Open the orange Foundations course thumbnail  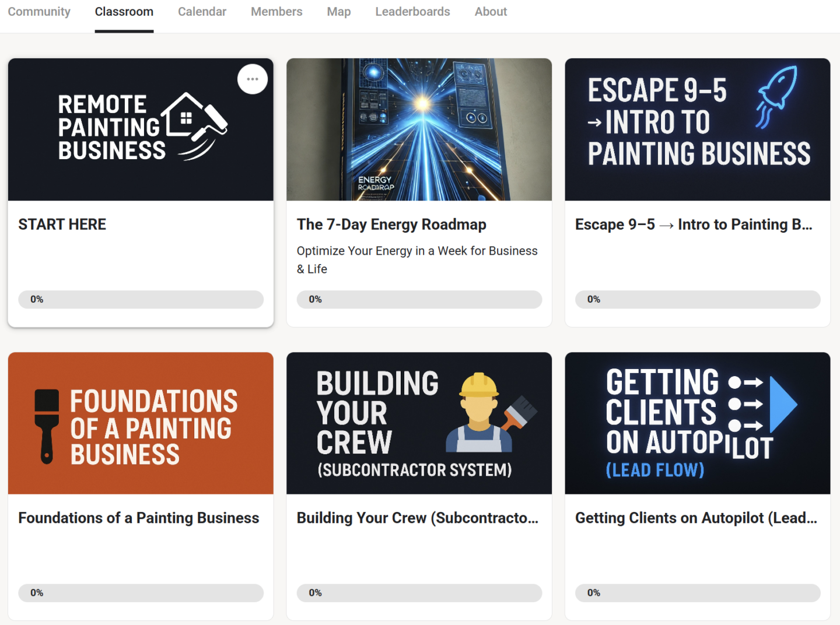[x=141, y=423]
